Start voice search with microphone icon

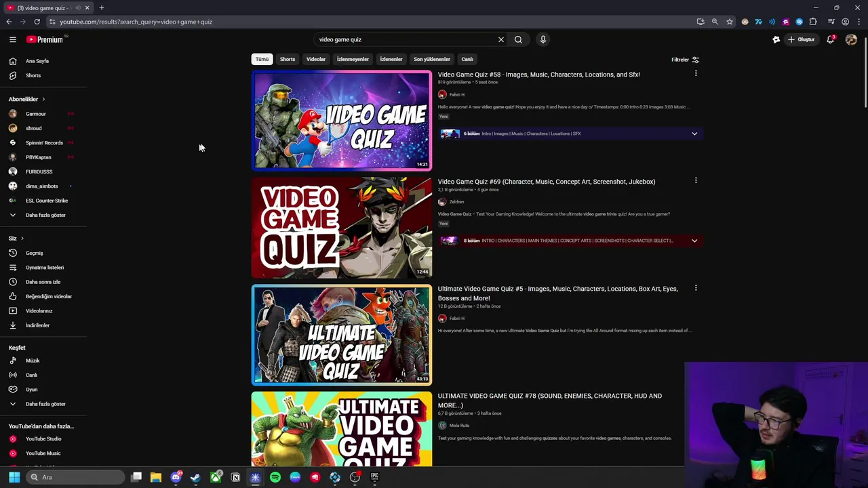[x=542, y=39]
